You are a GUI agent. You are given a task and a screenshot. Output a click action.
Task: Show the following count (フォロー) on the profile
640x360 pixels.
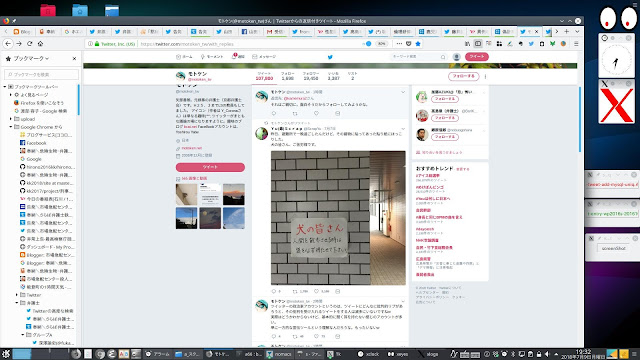click(287, 76)
